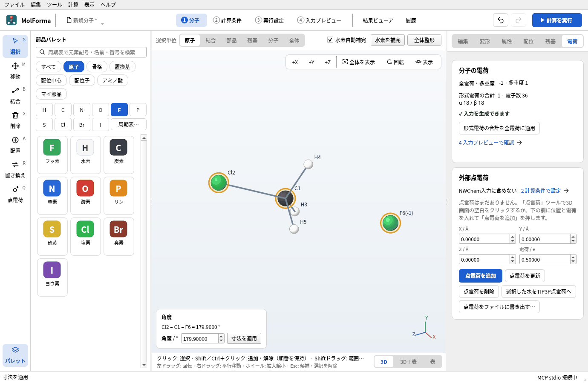The width and height of the screenshot is (588, 383).
Task: Switch to the 属性 right-panel tab
Action: click(507, 41)
